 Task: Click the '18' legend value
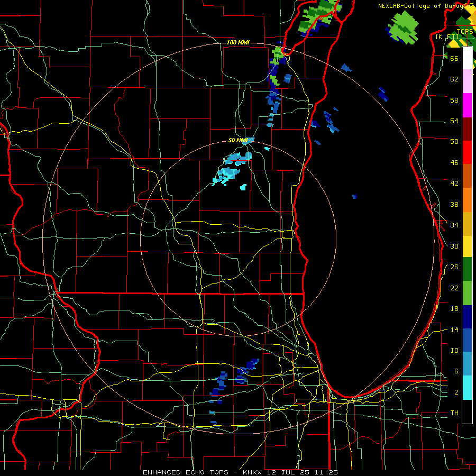pyautogui.click(x=454, y=309)
